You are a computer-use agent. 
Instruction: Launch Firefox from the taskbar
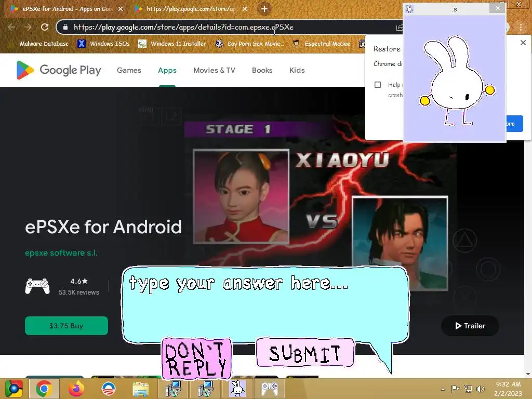(76, 389)
